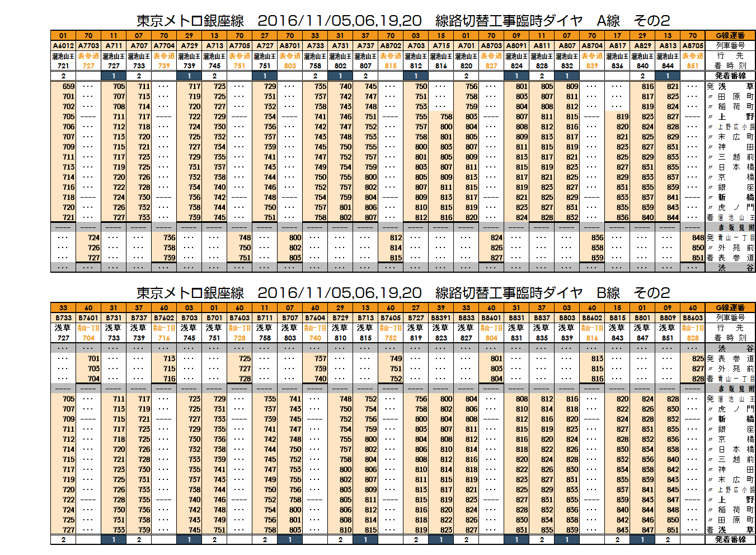Select train number A8703
The width and height of the screenshot is (756, 555).
pos(491,46)
